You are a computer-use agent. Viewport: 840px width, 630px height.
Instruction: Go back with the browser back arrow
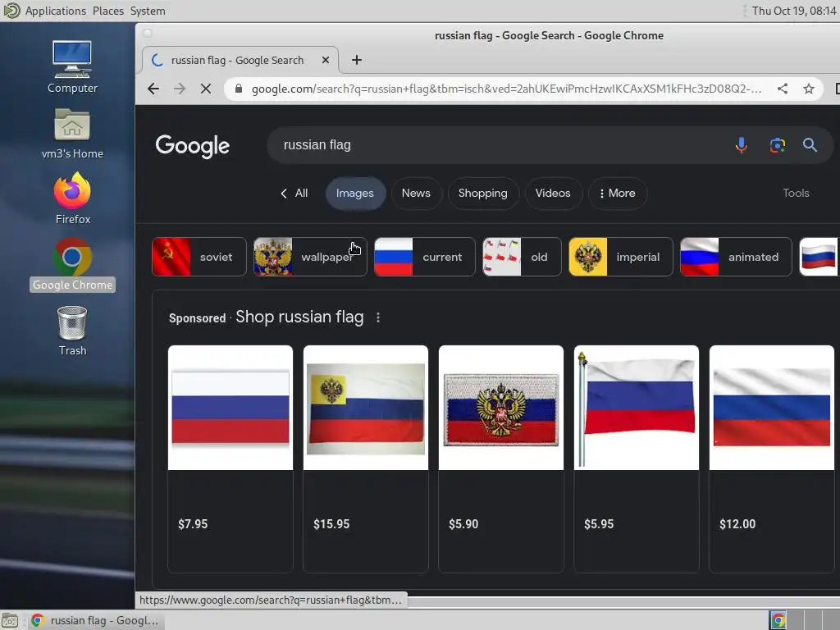pyautogui.click(x=153, y=89)
